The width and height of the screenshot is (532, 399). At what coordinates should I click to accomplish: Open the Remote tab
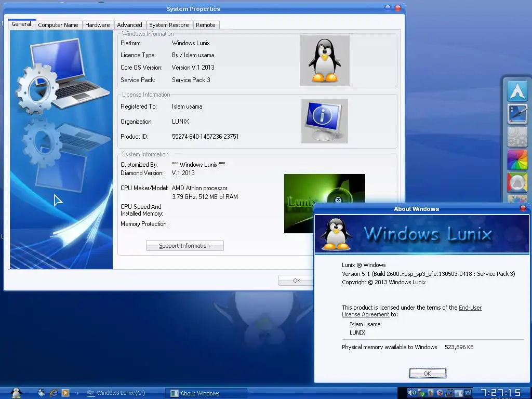click(206, 25)
